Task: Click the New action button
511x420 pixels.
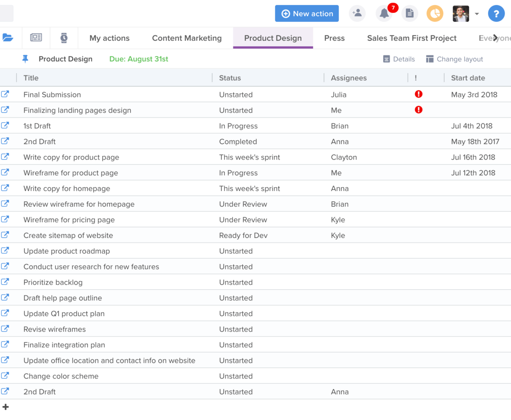Action: 307,13
